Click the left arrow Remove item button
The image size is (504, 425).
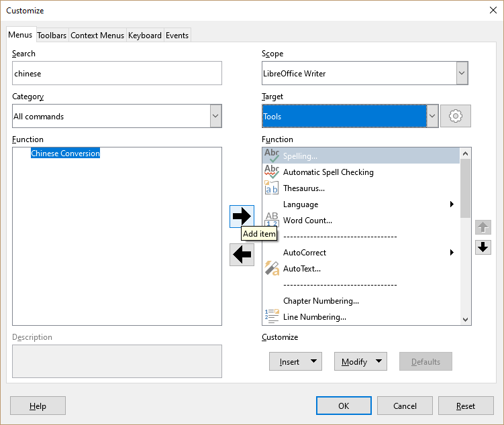[242, 255]
